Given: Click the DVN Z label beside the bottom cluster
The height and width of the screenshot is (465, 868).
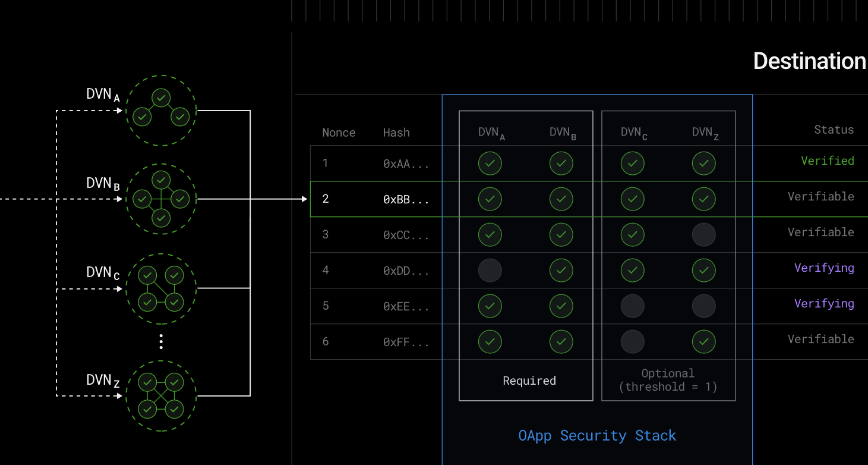Looking at the screenshot, I should click(x=103, y=381).
